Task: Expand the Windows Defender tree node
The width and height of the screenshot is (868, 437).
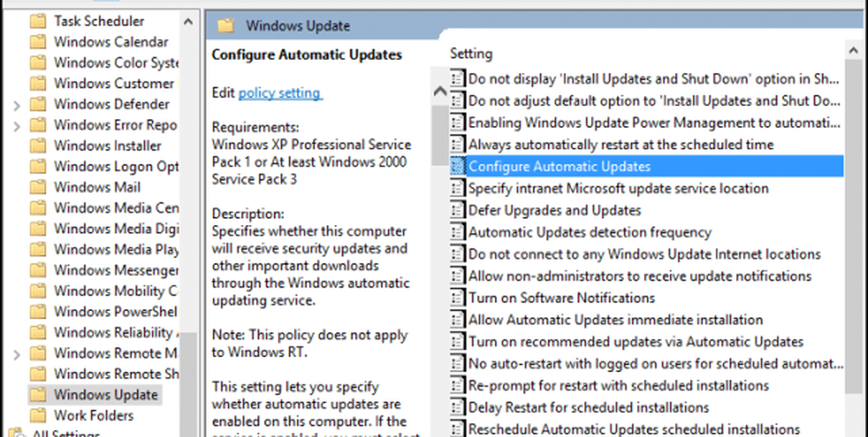Action: pos(16,104)
